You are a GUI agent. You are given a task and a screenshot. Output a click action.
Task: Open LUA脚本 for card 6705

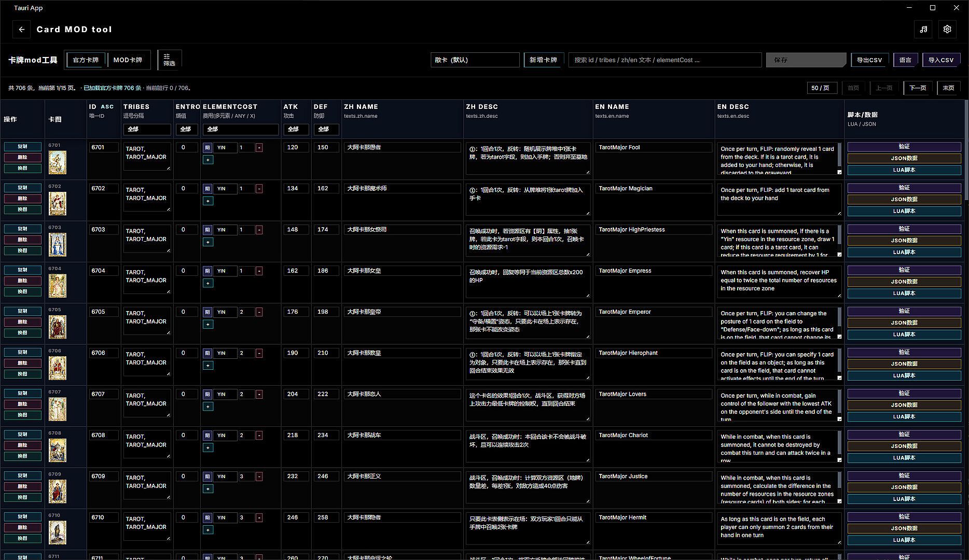pyautogui.click(x=904, y=334)
